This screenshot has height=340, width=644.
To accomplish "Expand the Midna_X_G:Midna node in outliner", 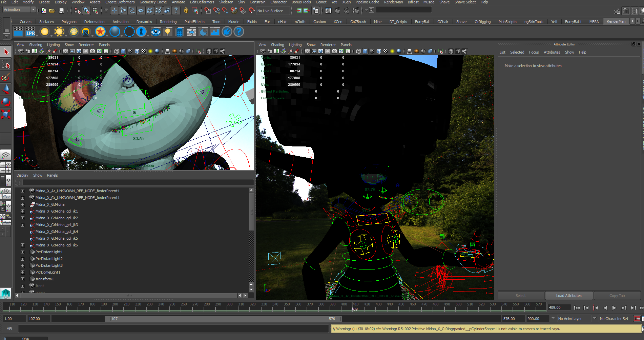I will [x=22, y=204].
